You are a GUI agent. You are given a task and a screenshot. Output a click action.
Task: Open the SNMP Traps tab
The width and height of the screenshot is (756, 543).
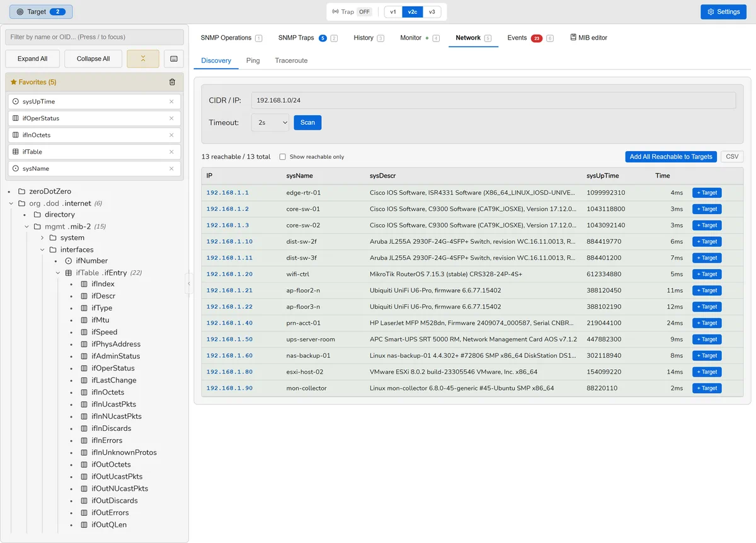[307, 38]
